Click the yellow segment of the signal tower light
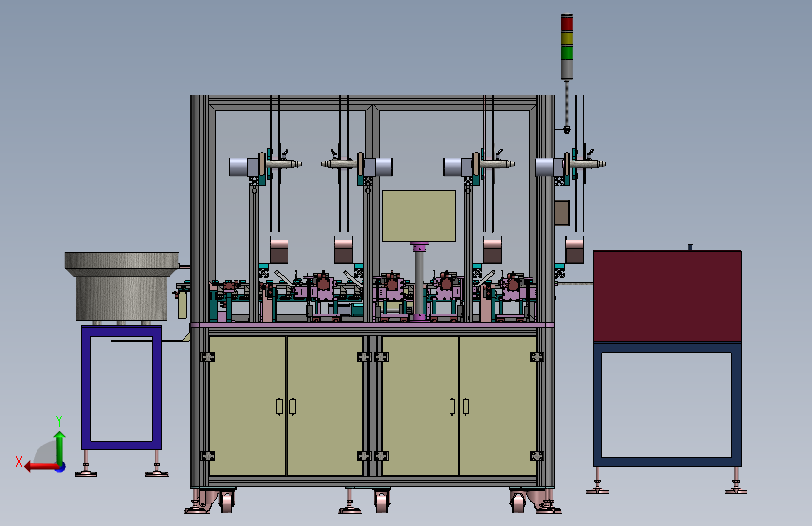The image size is (812, 526). point(567,37)
